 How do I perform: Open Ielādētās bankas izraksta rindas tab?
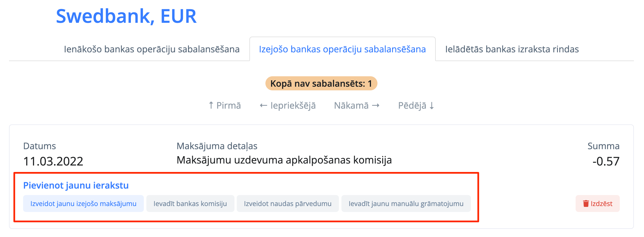[512, 49]
